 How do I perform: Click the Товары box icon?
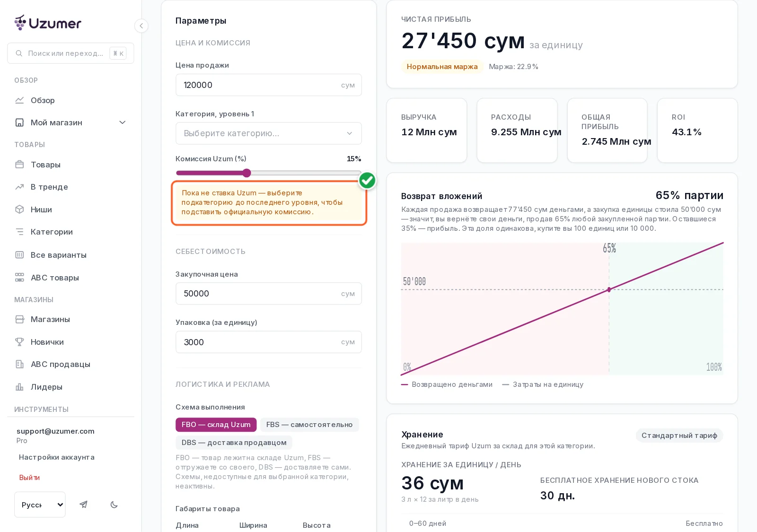pyautogui.click(x=19, y=165)
